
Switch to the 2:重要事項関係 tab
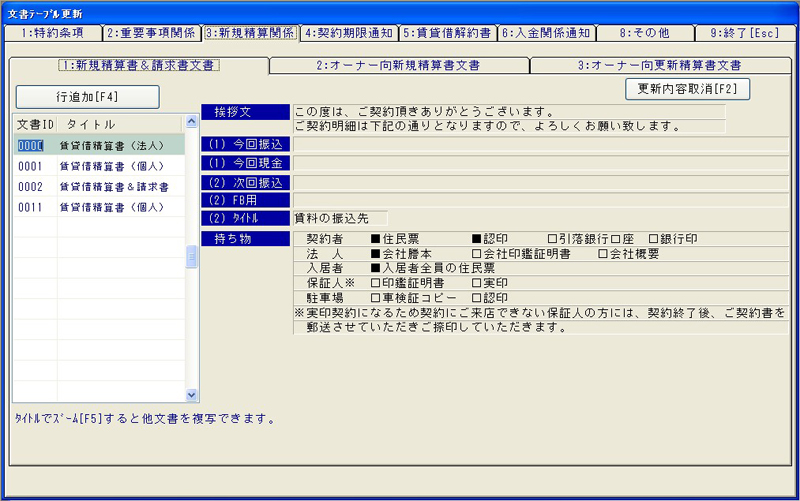(x=150, y=32)
